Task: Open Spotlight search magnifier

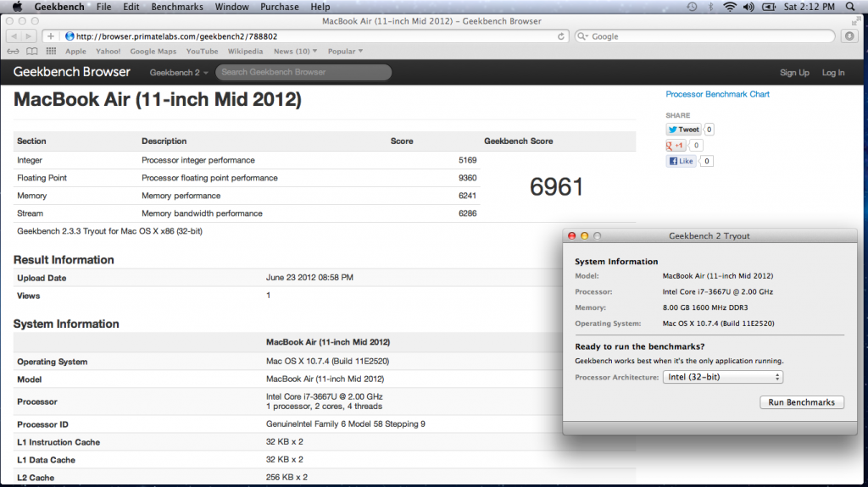Action: click(x=850, y=7)
